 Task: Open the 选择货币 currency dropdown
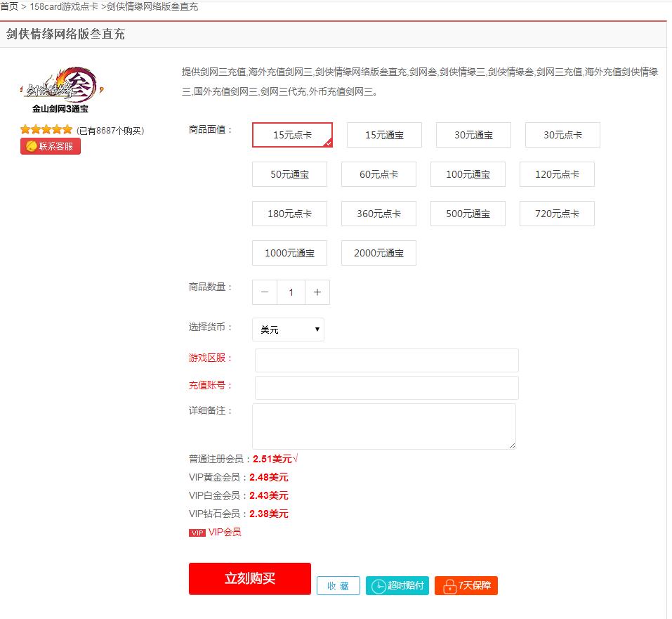coord(288,330)
